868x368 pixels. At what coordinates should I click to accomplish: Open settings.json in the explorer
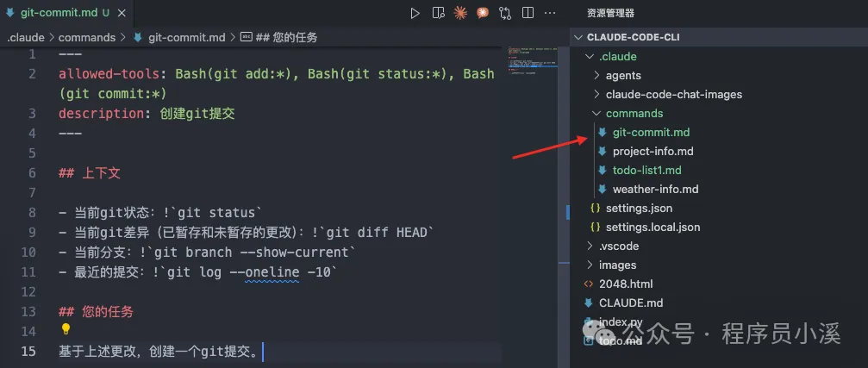click(x=639, y=208)
